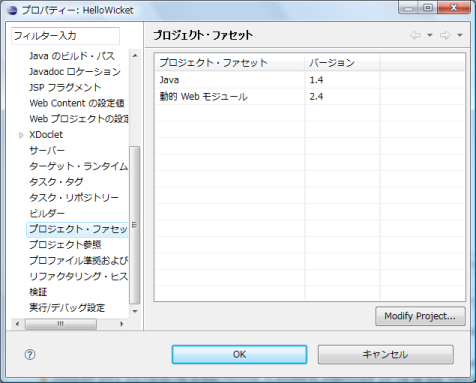This screenshot has width=476, height=383.
Task: Click the フィルター入力 filter field
Action: pyautogui.click(x=65, y=36)
